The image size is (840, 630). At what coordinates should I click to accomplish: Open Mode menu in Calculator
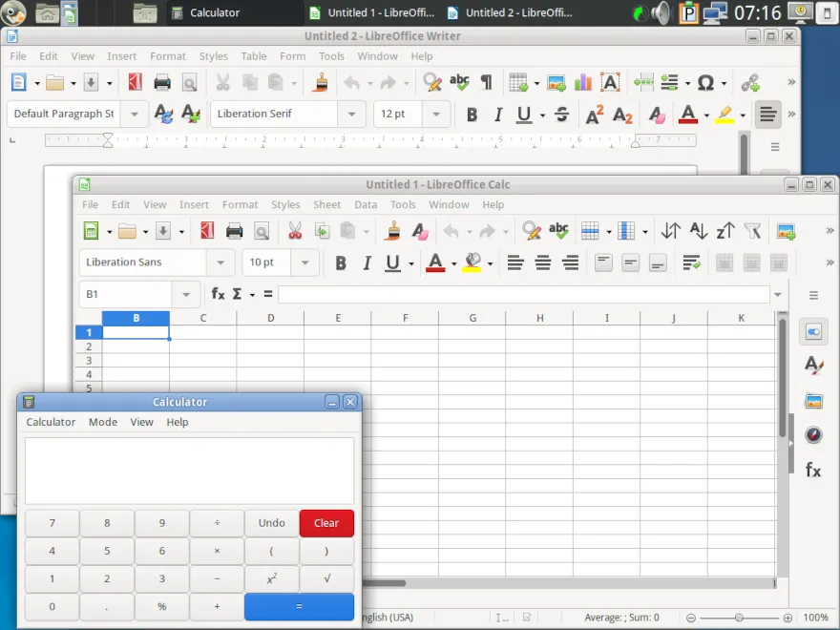click(x=103, y=422)
